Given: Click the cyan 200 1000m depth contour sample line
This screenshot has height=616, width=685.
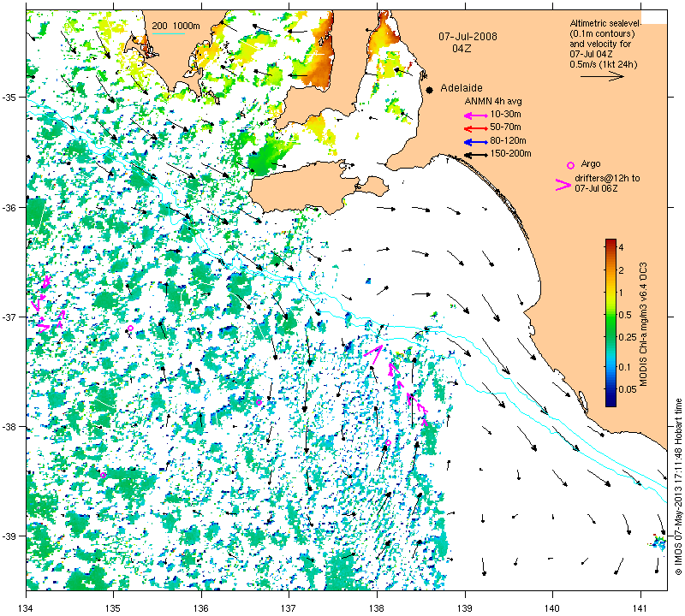Looking at the screenshot, I should point(168,34).
